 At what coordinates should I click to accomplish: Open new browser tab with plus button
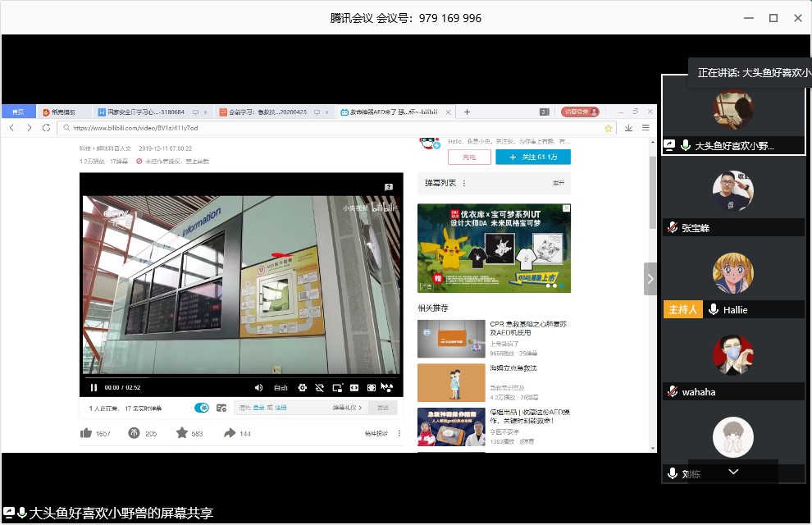[x=467, y=112]
